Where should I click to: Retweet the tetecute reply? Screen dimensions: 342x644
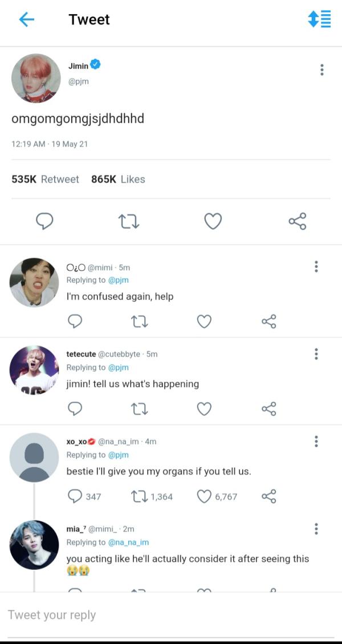(140, 409)
